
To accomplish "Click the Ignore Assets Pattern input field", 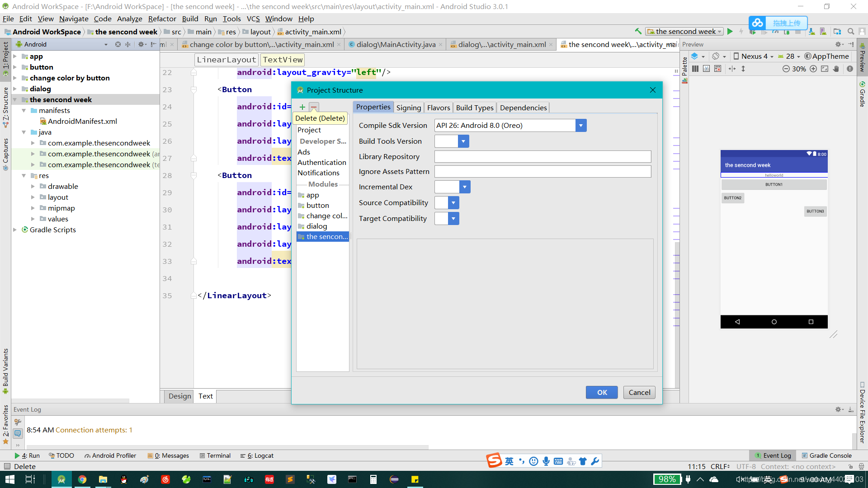I will click(542, 172).
